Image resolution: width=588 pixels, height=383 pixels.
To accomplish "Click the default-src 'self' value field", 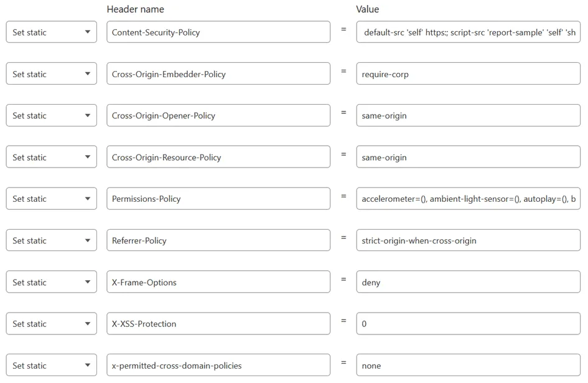I will tap(468, 32).
